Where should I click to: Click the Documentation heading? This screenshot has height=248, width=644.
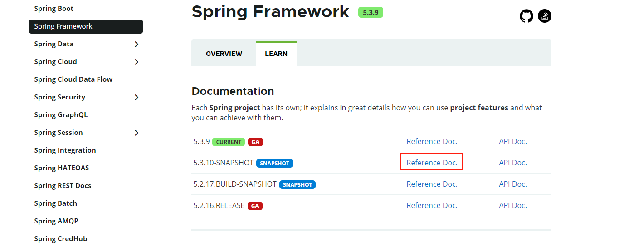pos(233,91)
